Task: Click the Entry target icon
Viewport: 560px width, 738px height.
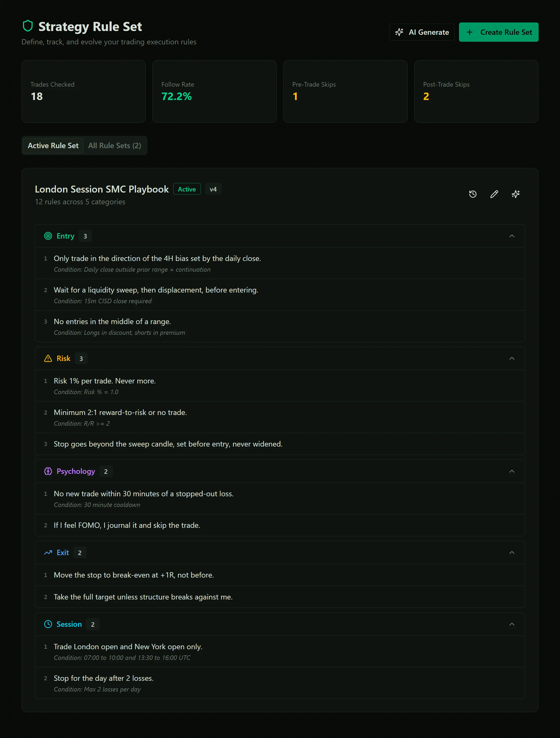Action: tap(48, 236)
